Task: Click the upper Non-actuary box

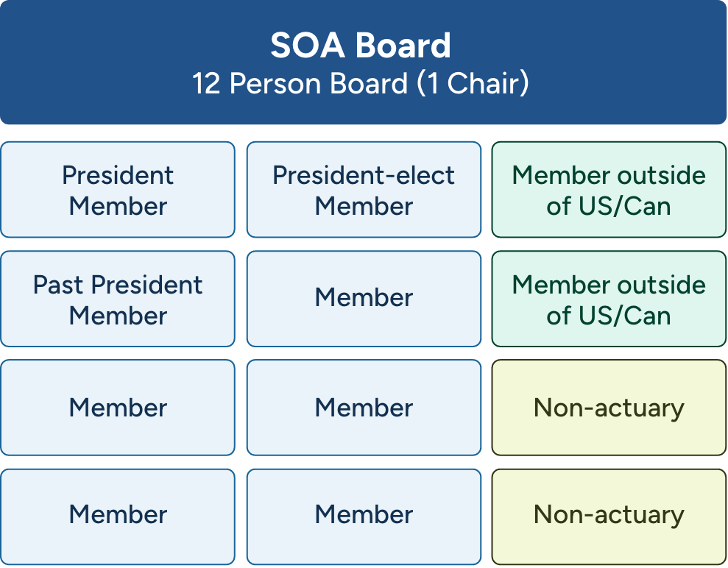Action: pos(609,408)
